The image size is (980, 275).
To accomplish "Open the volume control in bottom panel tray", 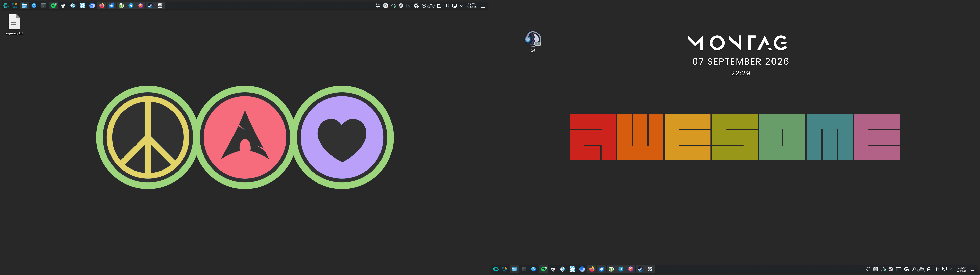I will pos(937,269).
